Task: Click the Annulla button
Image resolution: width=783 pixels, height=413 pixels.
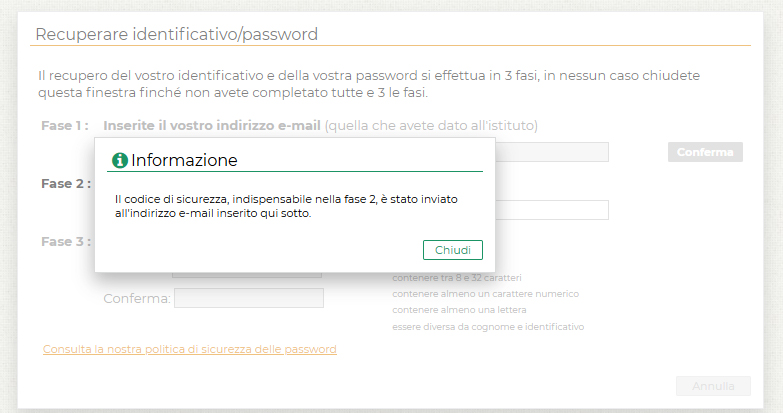Action: 713,386
